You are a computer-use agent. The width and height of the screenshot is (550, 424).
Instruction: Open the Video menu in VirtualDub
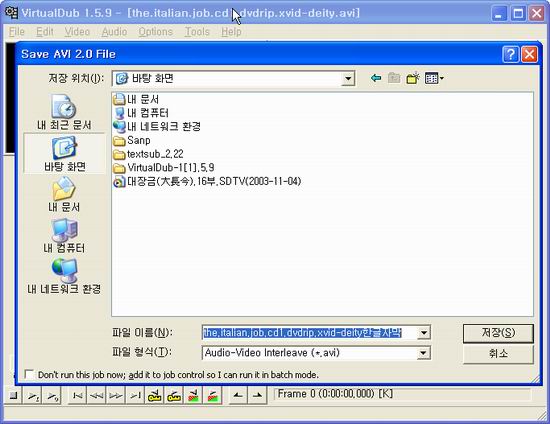[77, 32]
